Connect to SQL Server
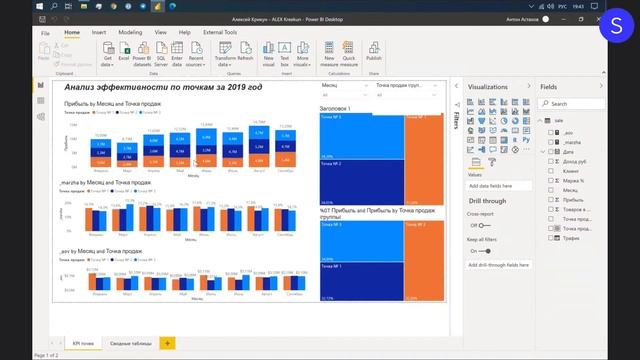The image size is (640, 360). pyautogui.click(x=161, y=54)
